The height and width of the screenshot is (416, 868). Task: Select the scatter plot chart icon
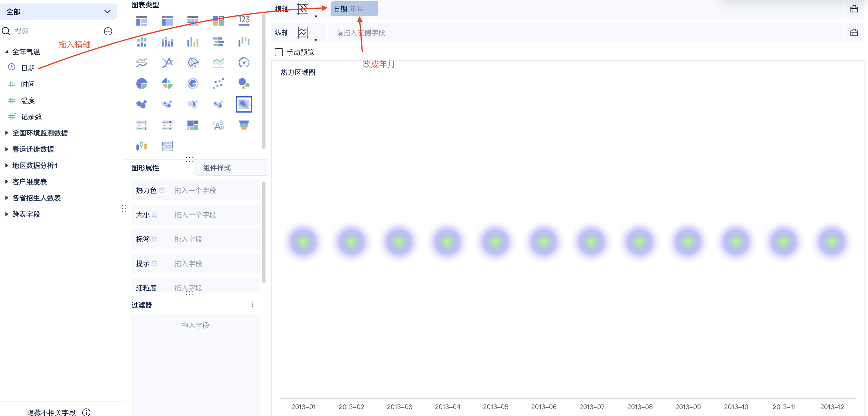click(218, 84)
